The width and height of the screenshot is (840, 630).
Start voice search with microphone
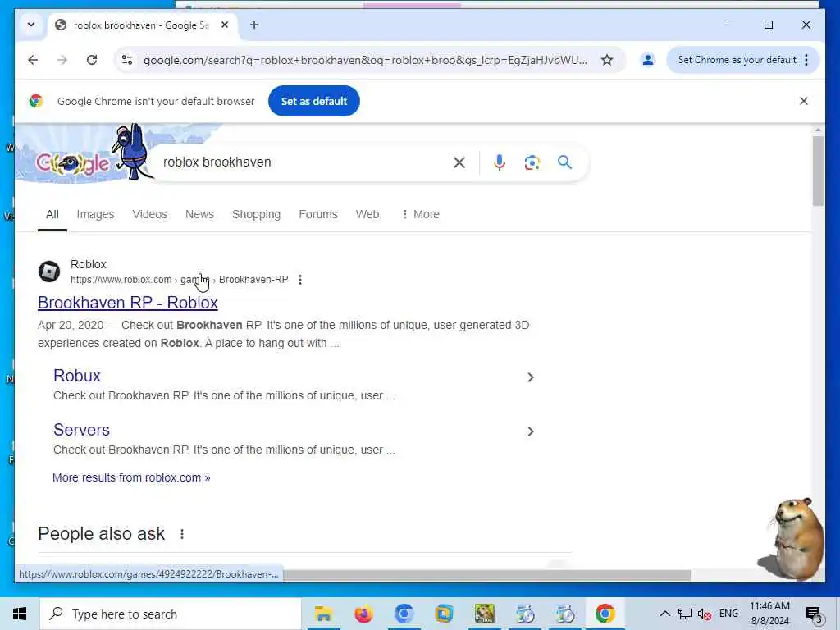click(500, 162)
